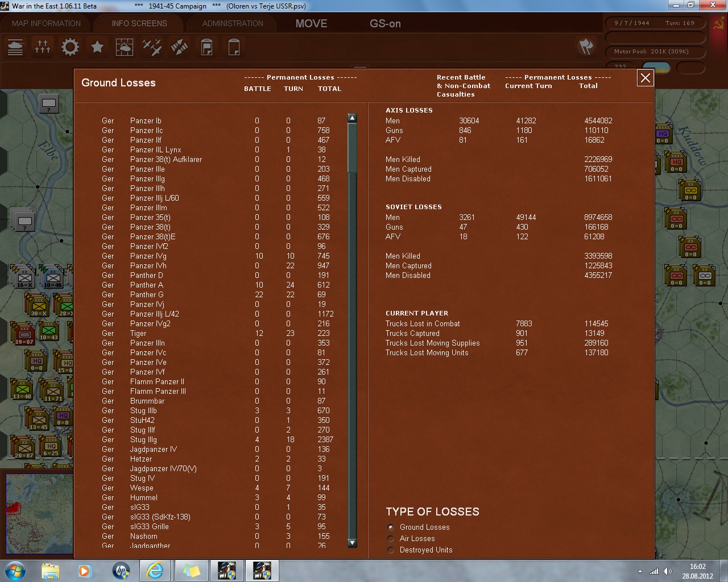Image resolution: width=728 pixels, height=582 pixels.
Task: Open Internet Explorer from the taskbar
Action: pyautogui.click(x=155, y=570)
